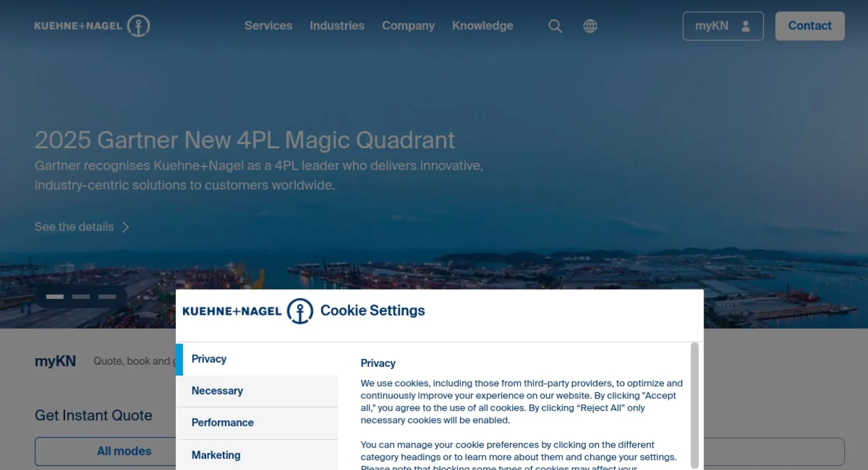Jump to the second carousel slide
The height and width of the screenshot is (470, 868).
coord(81,297)
